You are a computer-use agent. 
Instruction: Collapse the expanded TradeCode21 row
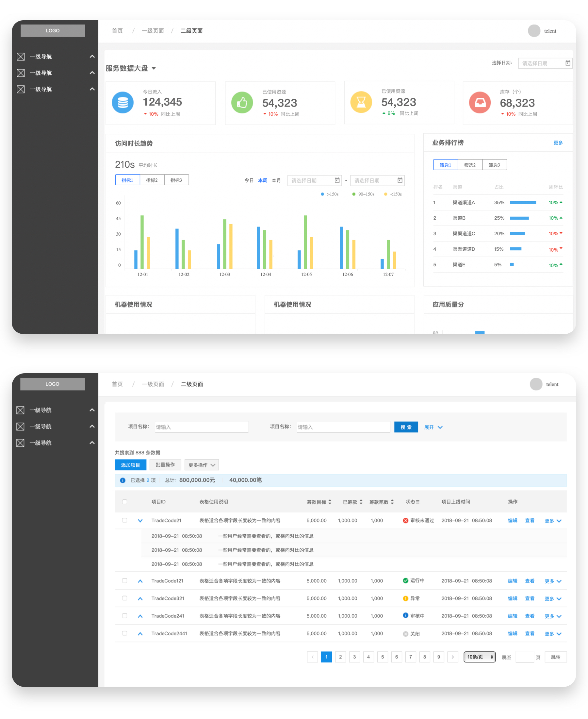(x=140, y=521)
